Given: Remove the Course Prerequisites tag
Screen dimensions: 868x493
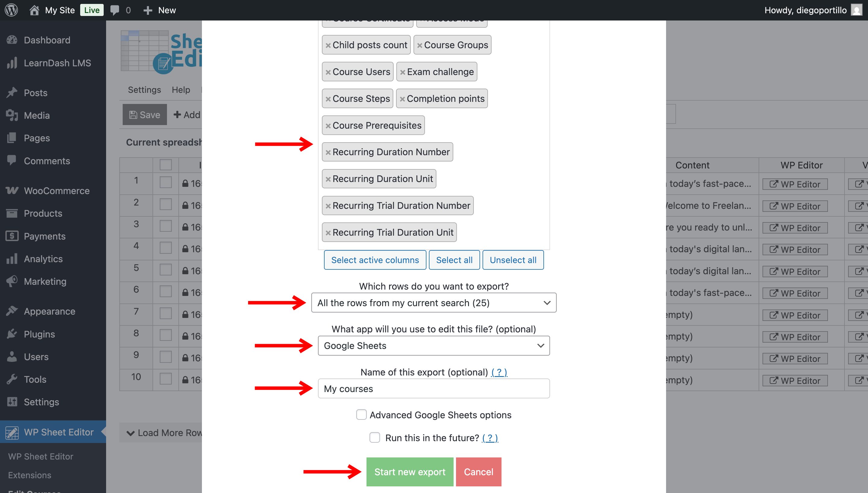Looking at the screenshot, I should coord(328,126).
